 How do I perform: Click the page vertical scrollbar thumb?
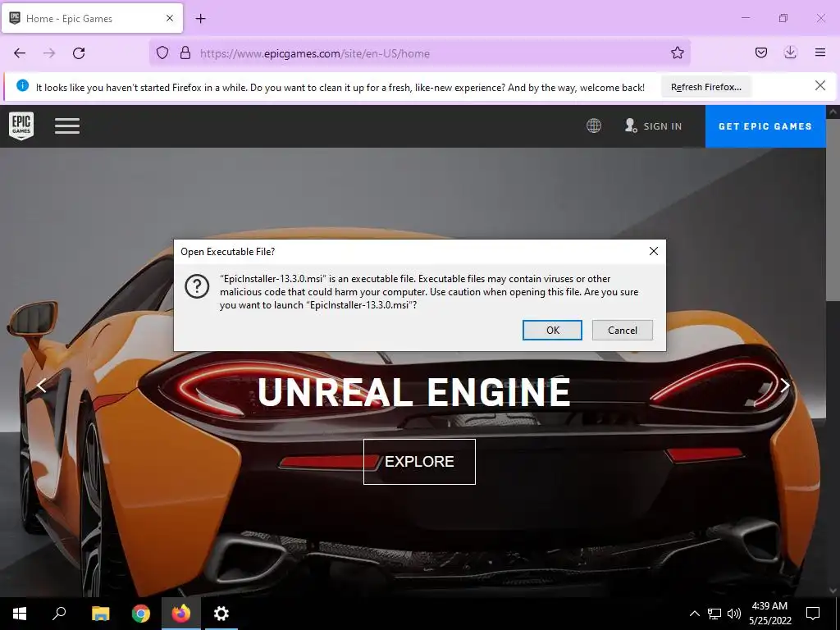[833, 209]
